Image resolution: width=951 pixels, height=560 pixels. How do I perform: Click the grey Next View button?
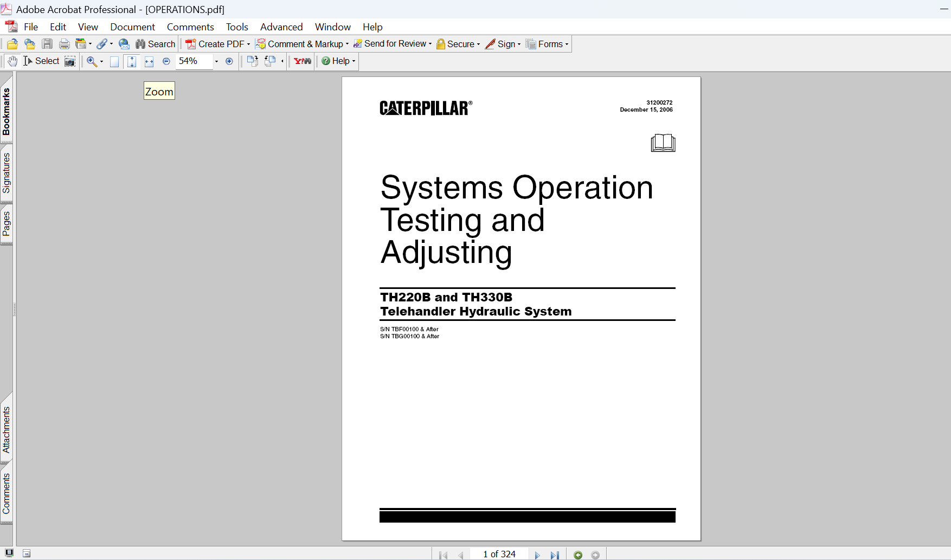[x=595, y=555]
